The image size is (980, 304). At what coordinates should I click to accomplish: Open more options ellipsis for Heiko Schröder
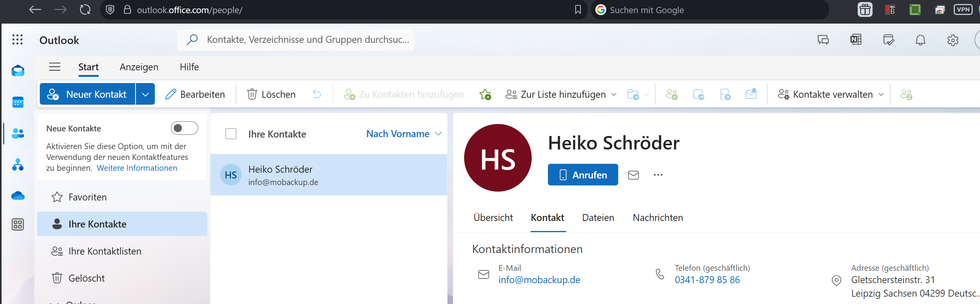(658, 175)
